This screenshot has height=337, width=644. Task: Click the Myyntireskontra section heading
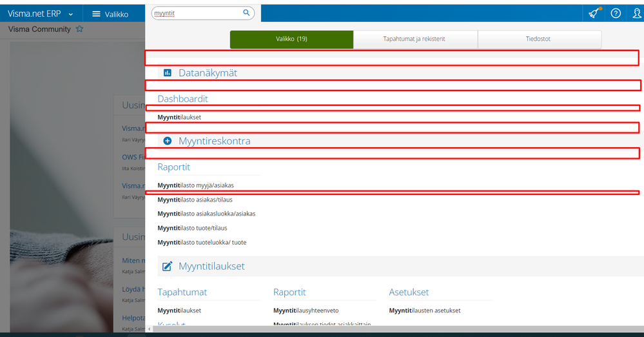click(x=215, y=141)
